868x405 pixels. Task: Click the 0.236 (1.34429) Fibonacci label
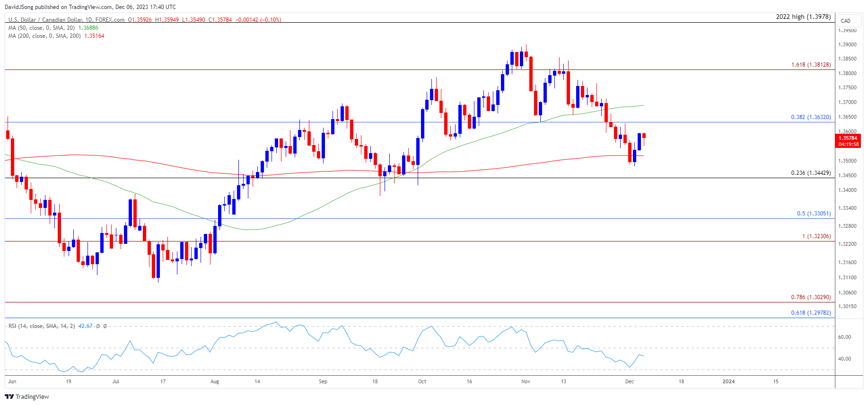click(811, 173)
